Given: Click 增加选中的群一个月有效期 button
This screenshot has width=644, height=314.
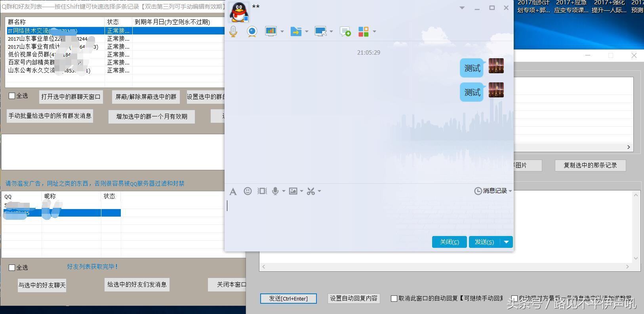Looking at the screenshot, I should (x=152, y=116).
